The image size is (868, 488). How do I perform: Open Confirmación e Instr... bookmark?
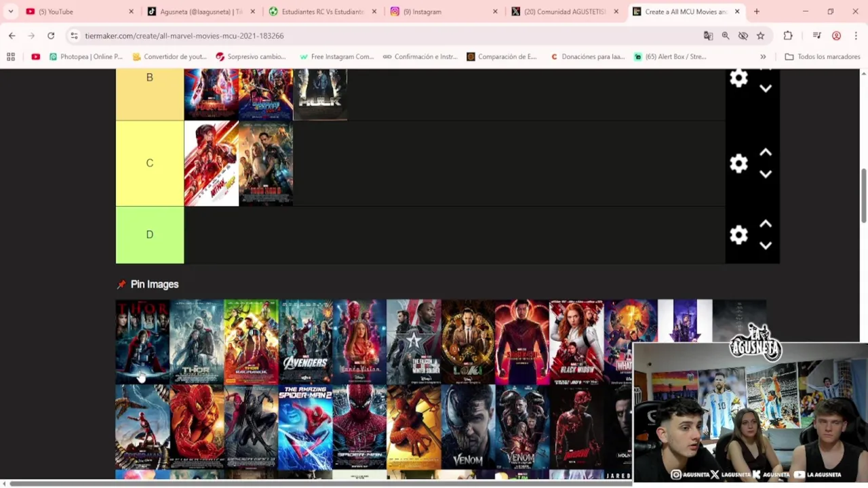coord(420,57)
